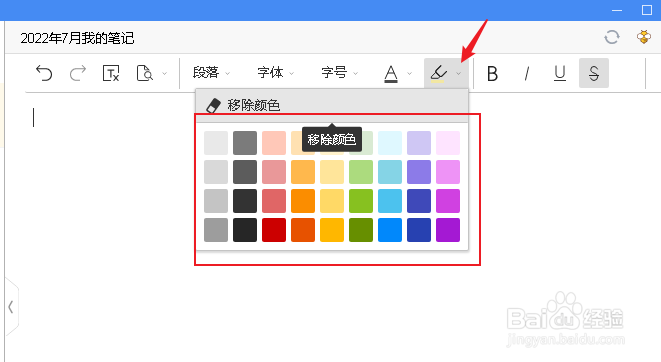Toggle italic formatting
Screen dimensions: 661x362
(x=526, y=74)
